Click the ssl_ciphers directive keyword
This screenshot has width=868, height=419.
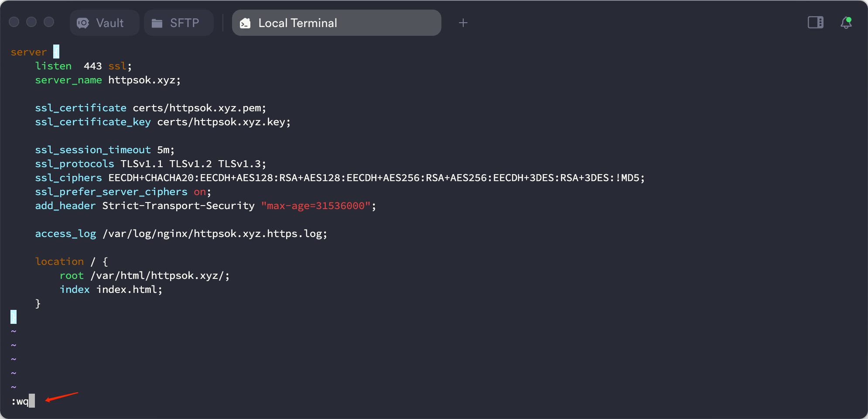(68, 178)
